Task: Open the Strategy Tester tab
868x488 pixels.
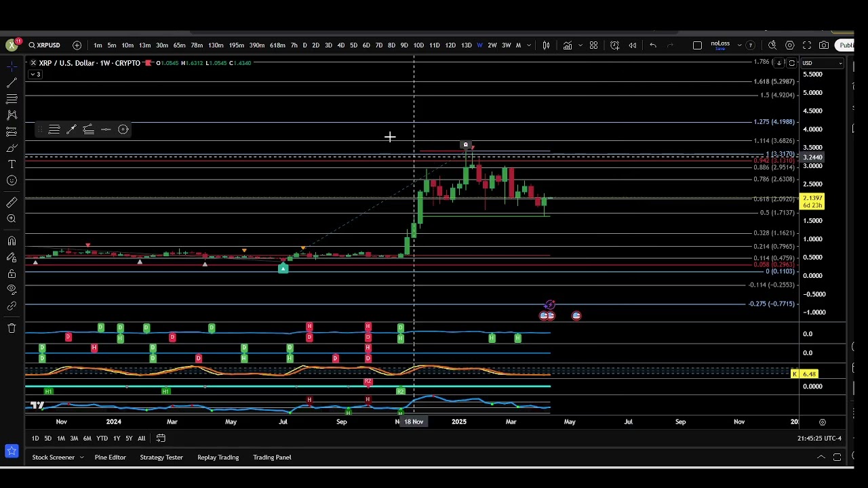Action: click(x=161, y=457)
